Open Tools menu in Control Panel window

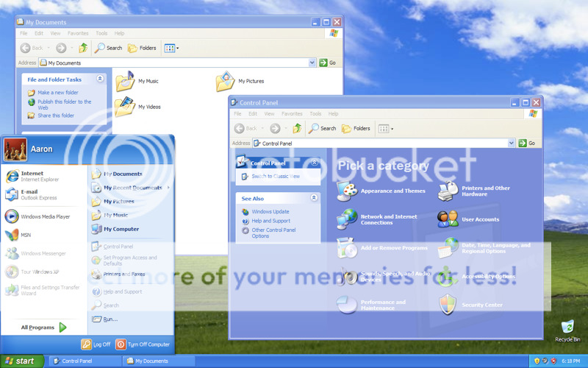point(315,114)
